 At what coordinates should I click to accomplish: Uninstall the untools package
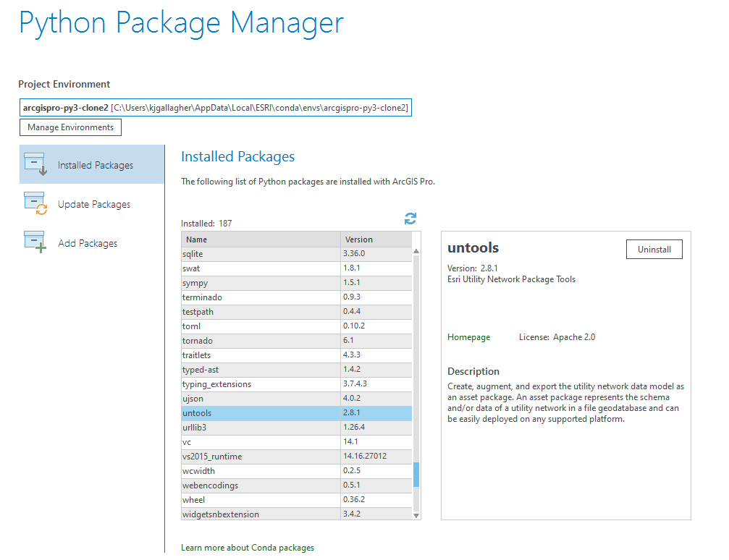click(x=654, y=249)
